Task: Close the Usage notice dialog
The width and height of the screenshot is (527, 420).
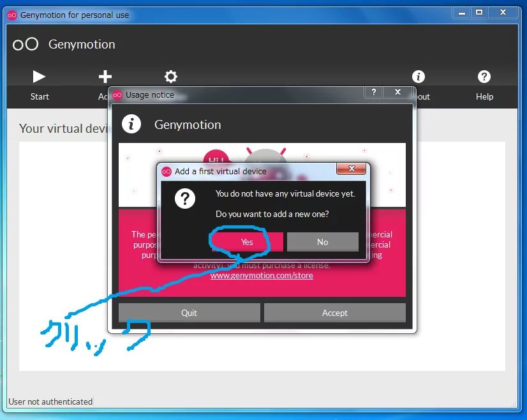Action: pyautogui.click(x=397, y=93)
